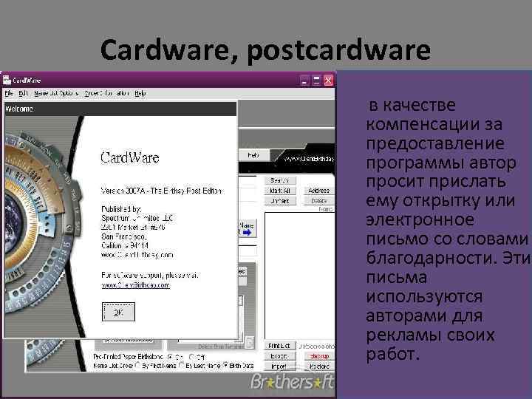Screen dimensions: 532x399
Task: Set Pre-Printed Paper Birthstone to On
Action: 171,357
